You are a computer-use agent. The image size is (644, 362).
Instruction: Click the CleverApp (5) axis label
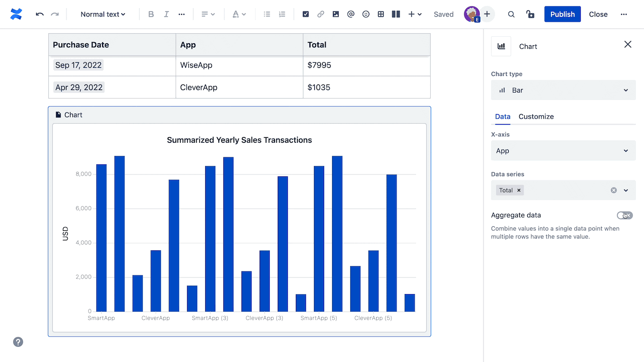tap(373, 318)
